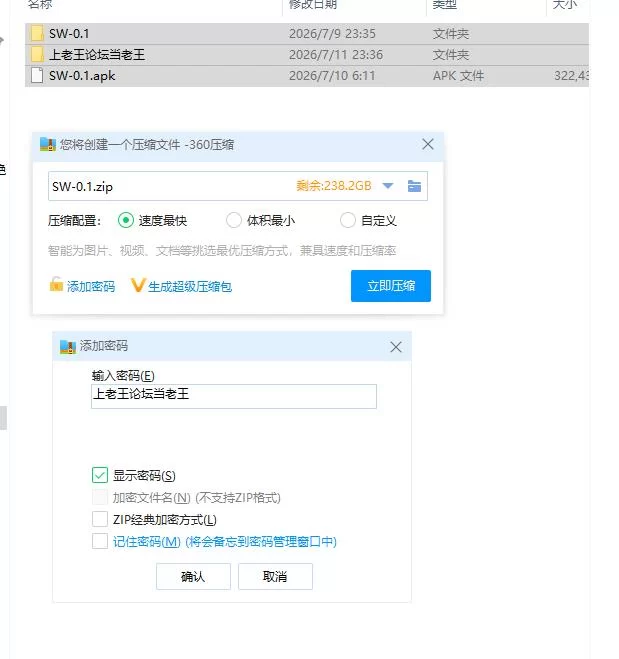
Task: Click the disabled 加密文件名(N) checkbox
Action: [100, 498]
